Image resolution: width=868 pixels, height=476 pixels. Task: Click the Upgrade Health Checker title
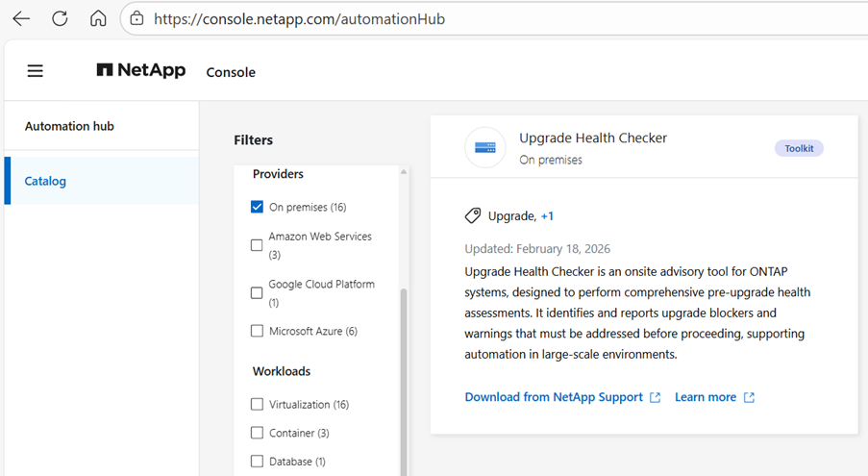[x=593, y=138]
